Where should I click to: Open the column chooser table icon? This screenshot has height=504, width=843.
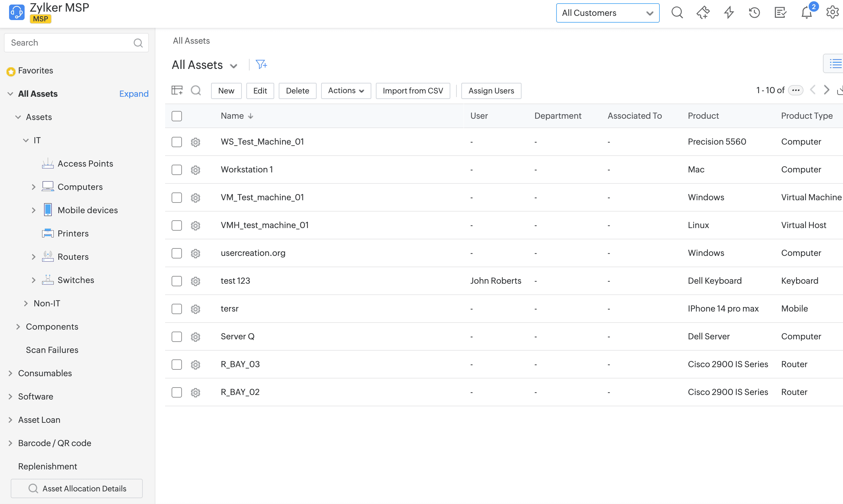point(177,90)
